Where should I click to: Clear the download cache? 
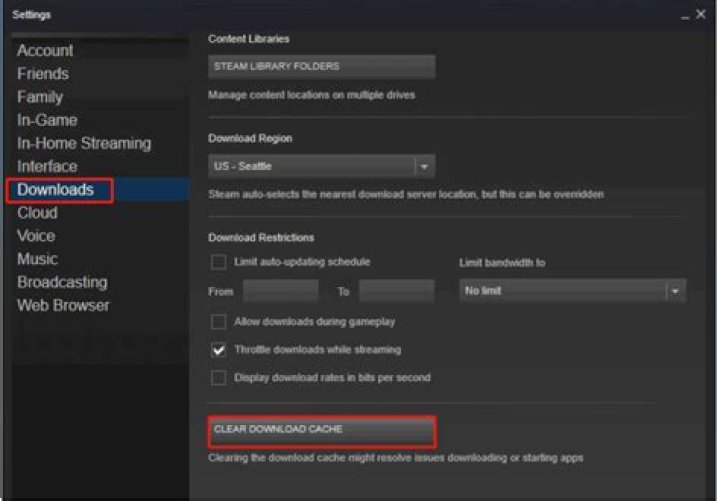pos(321,430)
